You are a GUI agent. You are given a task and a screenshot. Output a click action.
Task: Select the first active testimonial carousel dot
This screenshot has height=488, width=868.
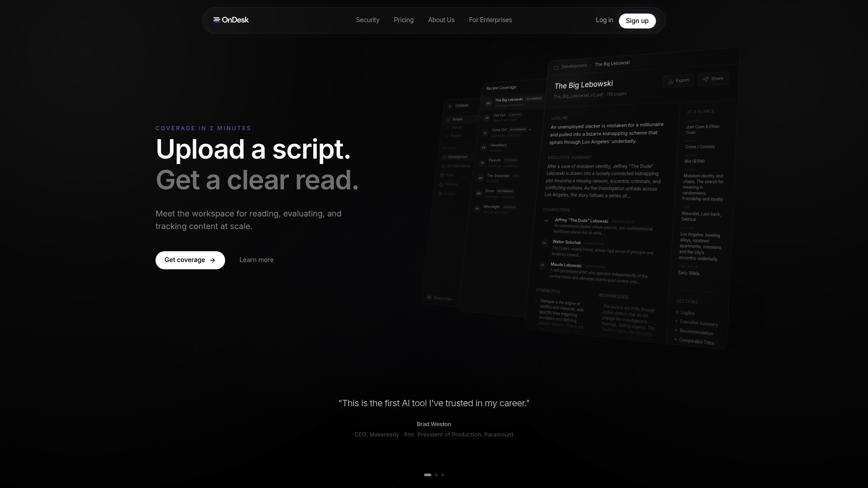pos(428,475)
